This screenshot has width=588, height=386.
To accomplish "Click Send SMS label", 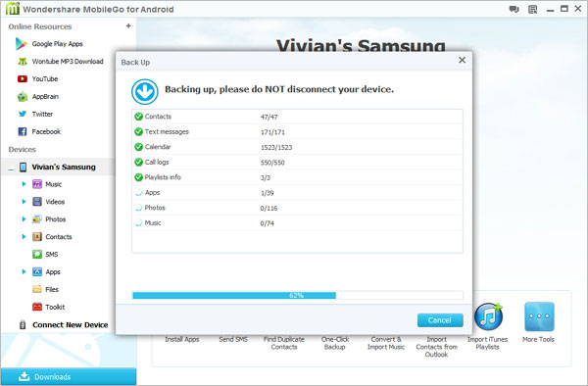I will [x=233, y=339].
